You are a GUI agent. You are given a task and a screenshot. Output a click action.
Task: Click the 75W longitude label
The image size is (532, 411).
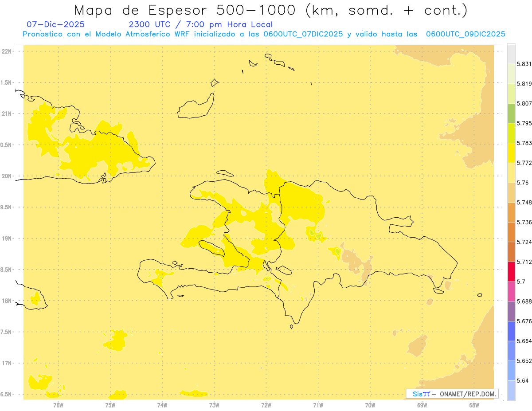click(110, 405)
